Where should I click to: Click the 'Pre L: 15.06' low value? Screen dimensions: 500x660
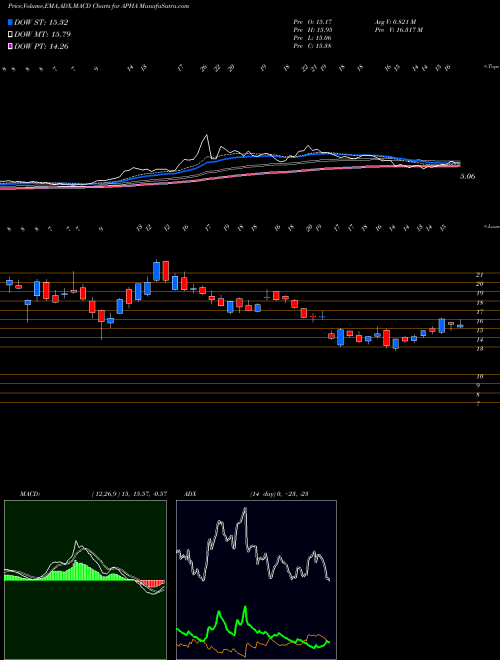coord(312,38)
